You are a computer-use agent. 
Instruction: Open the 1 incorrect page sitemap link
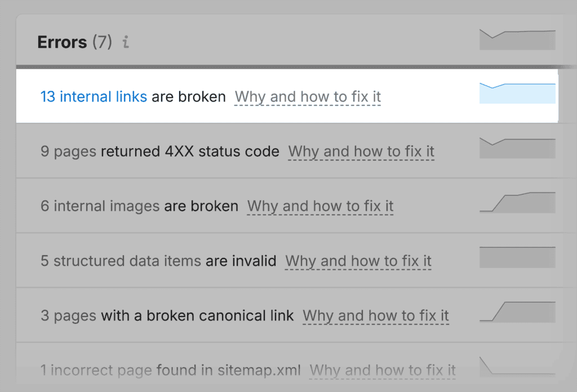pyautogui.click(x=96, y=370)
